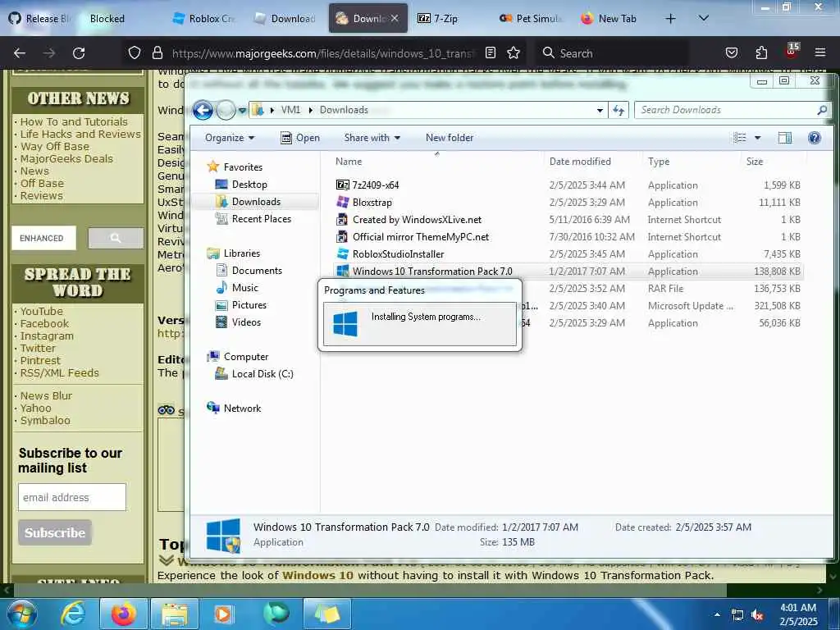Screen dimensions: 840x630
Task: Open the Share with dropdown menu
Action: click(x=372, y=138)
